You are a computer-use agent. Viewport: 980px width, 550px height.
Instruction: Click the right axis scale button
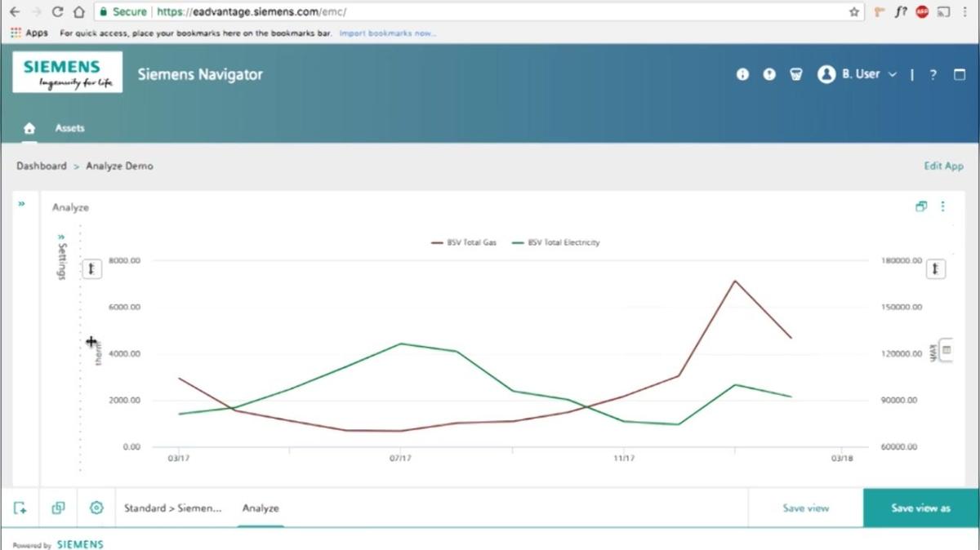[936, 268]
